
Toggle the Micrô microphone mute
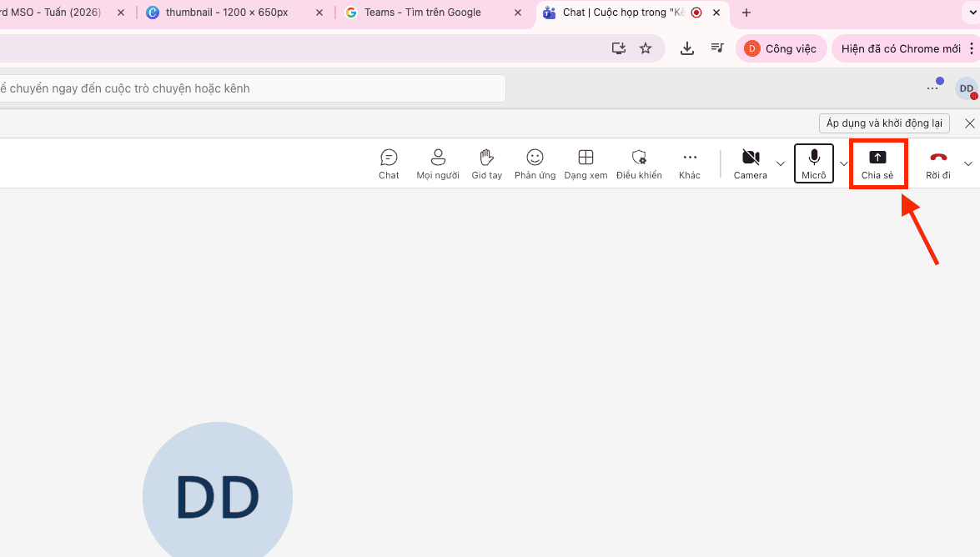coord(813,163)
